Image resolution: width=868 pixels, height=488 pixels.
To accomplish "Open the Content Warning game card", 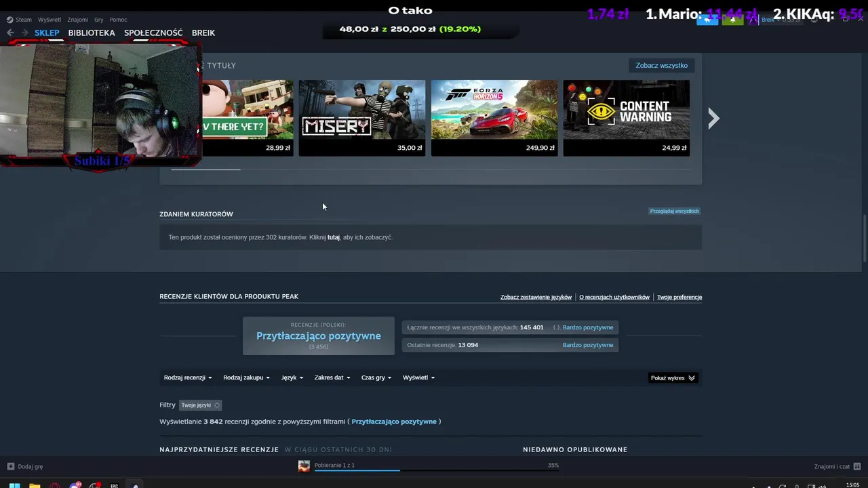I will tap(627, 118).
